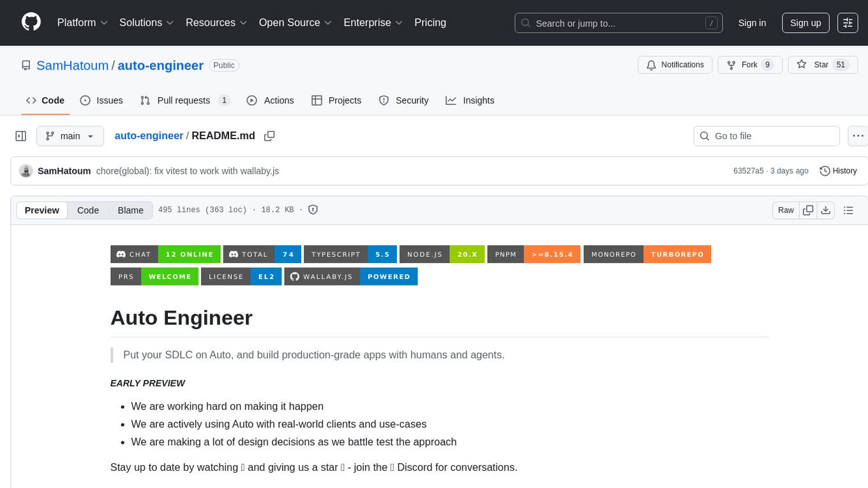
Task: Expand the Open Source menu
Action: [295, 22]
